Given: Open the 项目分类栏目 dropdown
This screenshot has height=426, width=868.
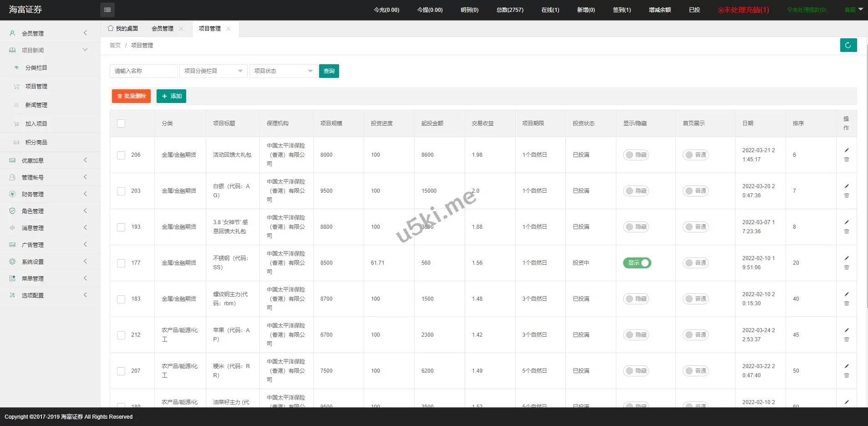Looking at the screenshot, I should point(213,71).
